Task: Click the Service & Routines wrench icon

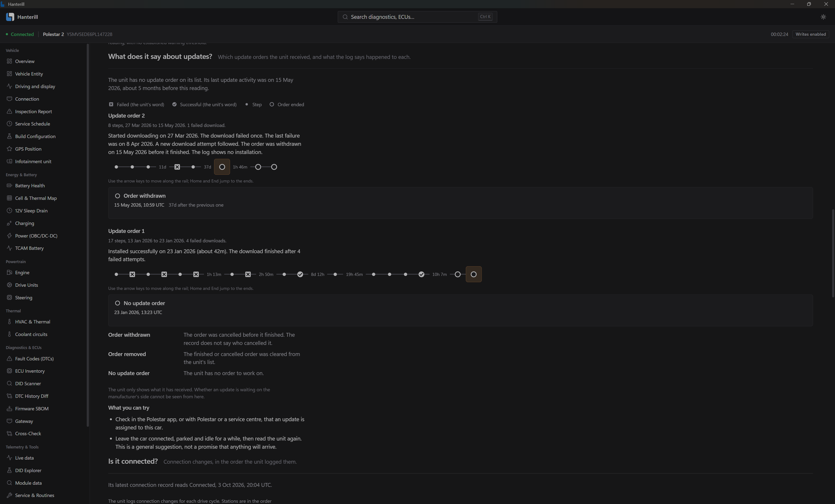Action: [x=9, y=495]
